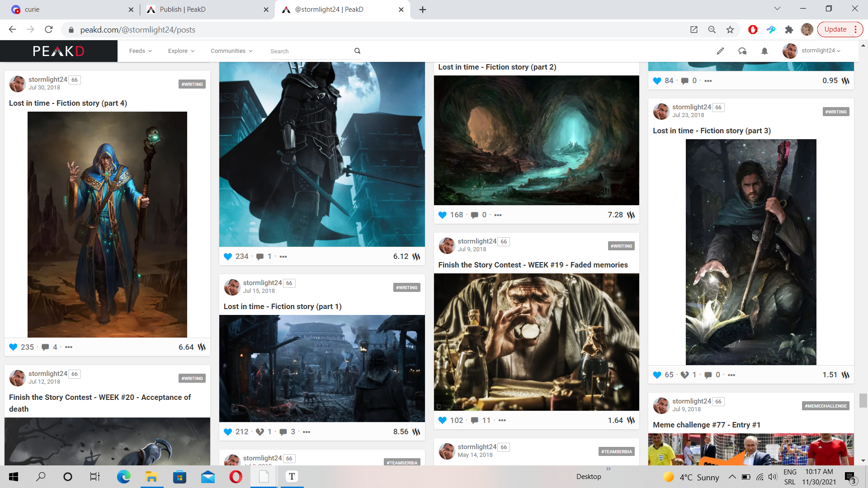The image size is (868, 488).
Task: Open comments on Lost in time part 4
Action: coord(45,347)
